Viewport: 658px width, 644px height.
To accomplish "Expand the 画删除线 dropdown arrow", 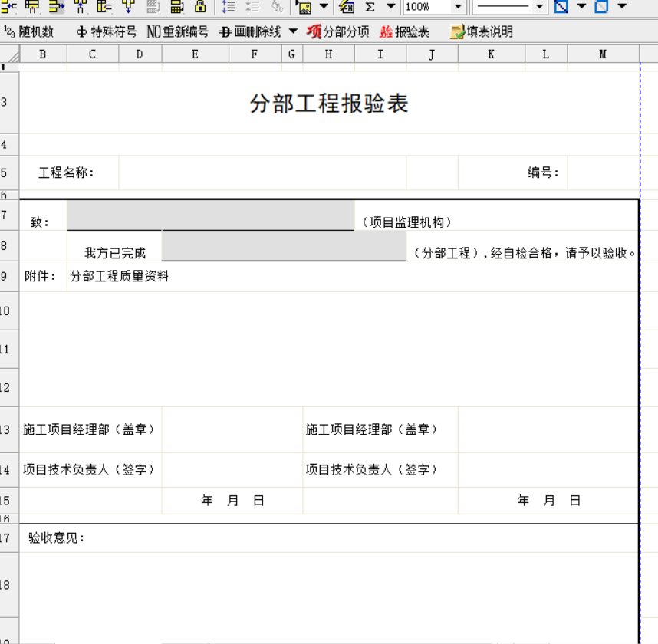I will pos(293,32).
